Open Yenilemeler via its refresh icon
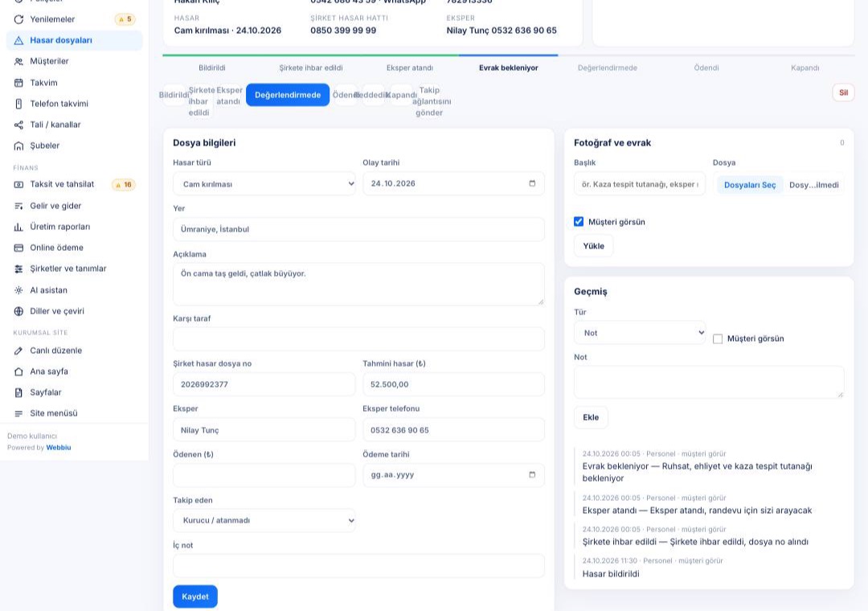868x611 pixels. point(18,19)
